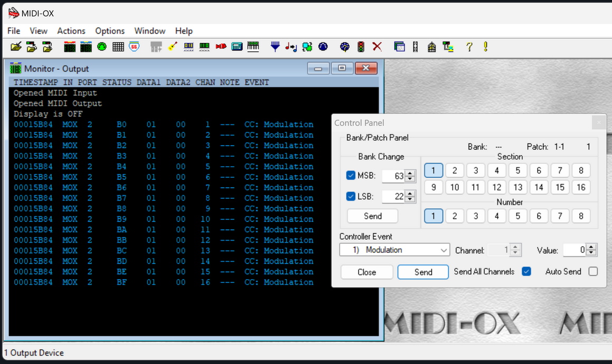This screenshot has width=612, height=364.
Task: Click the blue MIDI plug question mark icon
Action: click(x=345, y=47)
